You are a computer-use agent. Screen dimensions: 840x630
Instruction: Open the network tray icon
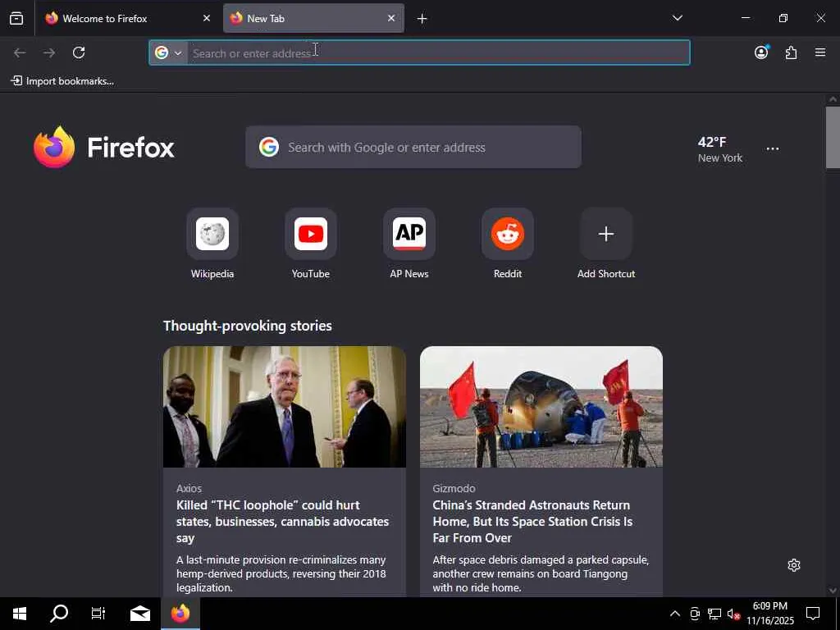tap(714, 614)
